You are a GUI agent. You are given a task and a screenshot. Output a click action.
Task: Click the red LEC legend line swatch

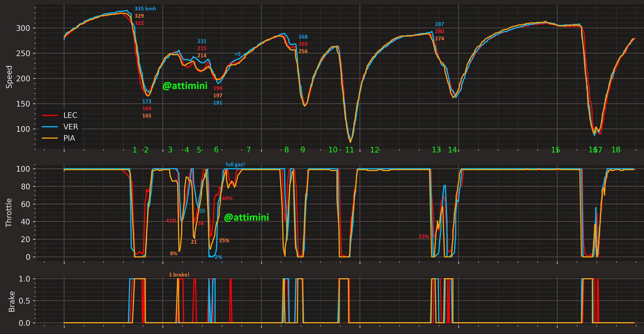(50, 115)
